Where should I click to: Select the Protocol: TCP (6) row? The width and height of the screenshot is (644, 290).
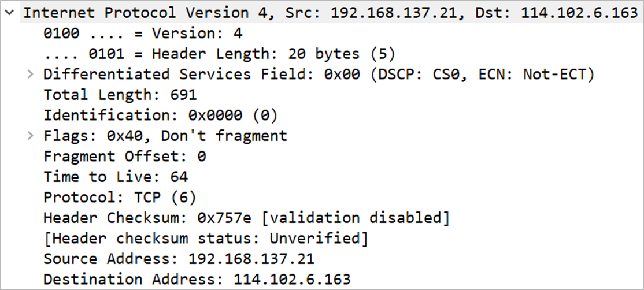tap(322, 198)
